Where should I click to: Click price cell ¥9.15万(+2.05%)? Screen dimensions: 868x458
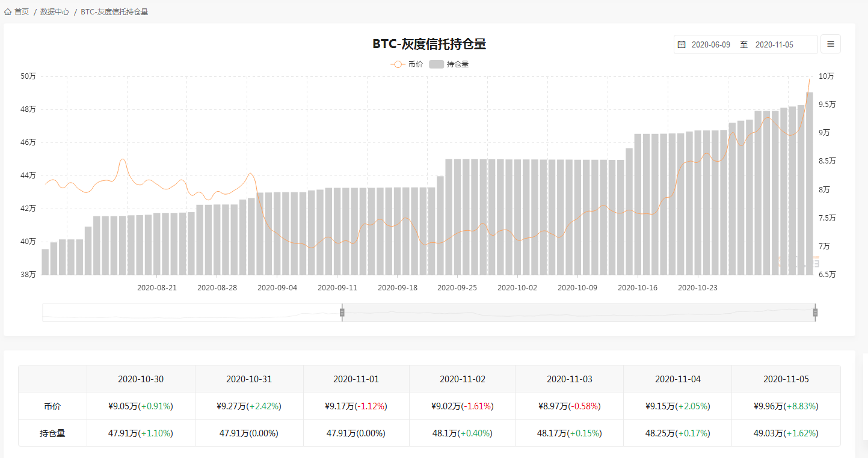tap(678, 406)
